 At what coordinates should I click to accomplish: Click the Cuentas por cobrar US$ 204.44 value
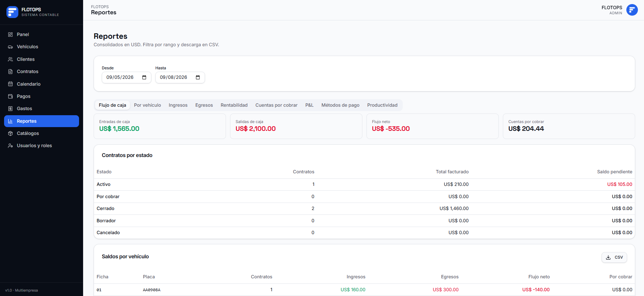point(526,129)
